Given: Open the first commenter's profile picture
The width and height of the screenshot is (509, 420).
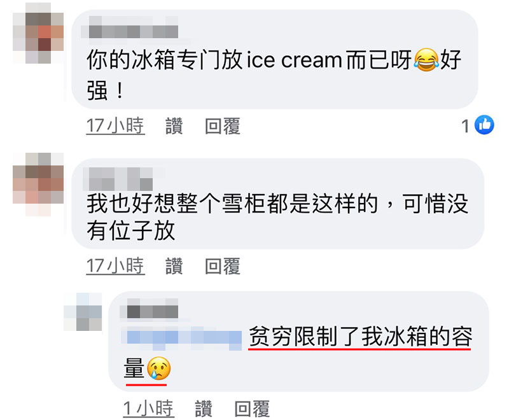Looking at the screenshot, I should tap(38, 33).
